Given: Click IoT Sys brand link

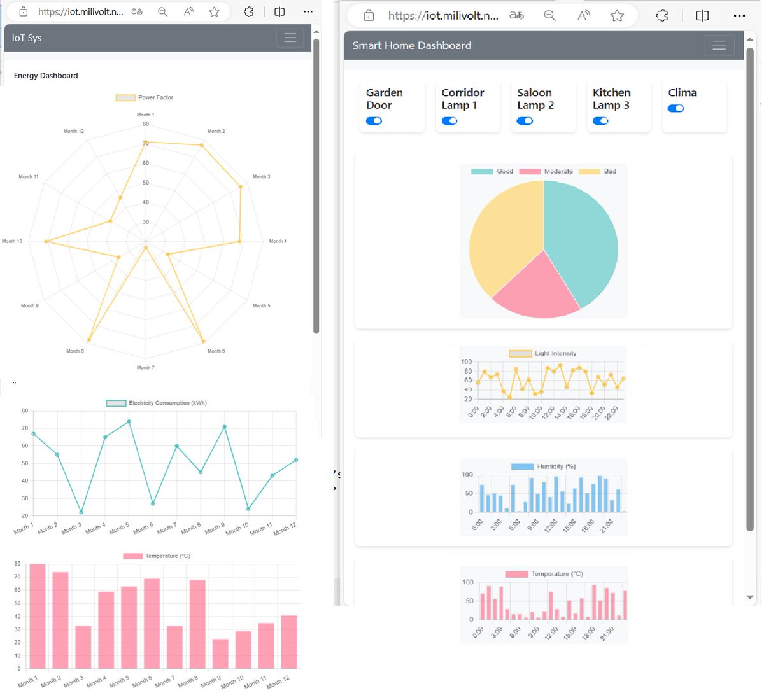Looking at the screenshot, I should pos(27,38).
